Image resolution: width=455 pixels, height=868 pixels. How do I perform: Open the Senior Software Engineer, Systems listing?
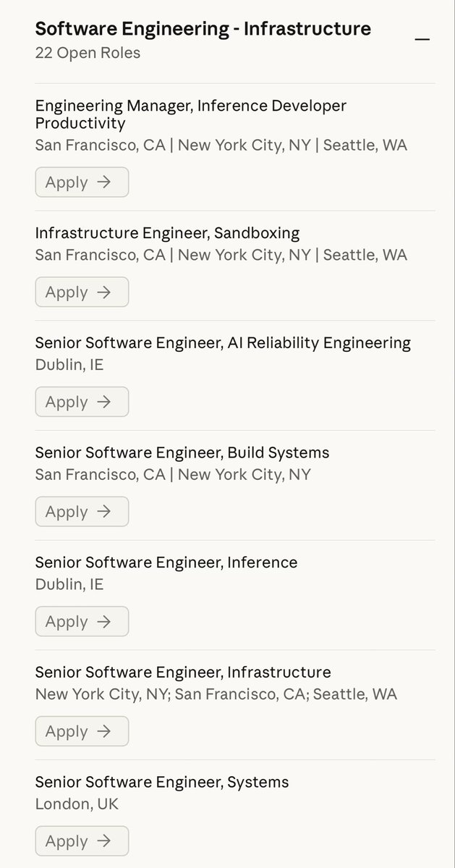click(161, 782)
